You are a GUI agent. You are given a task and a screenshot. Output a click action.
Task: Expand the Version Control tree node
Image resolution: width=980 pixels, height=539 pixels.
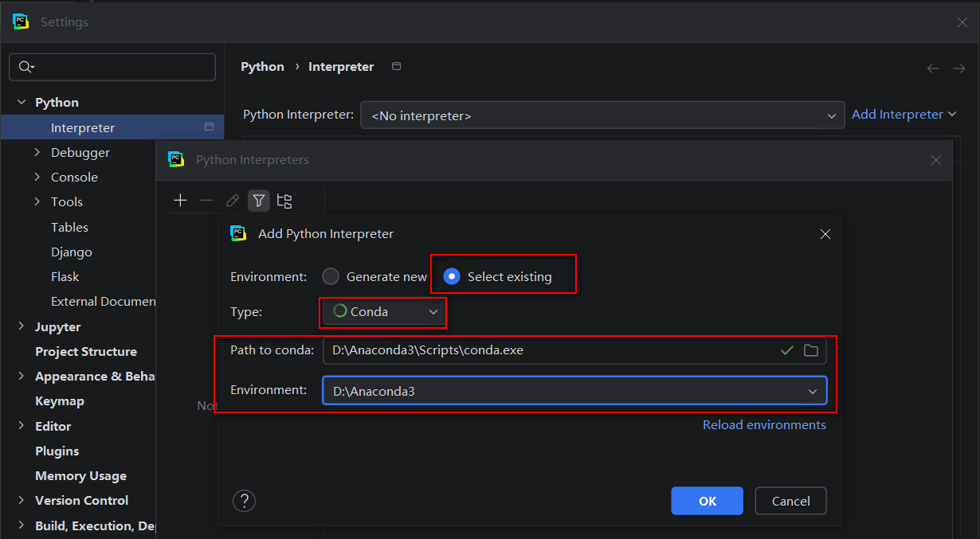[21, 500]
